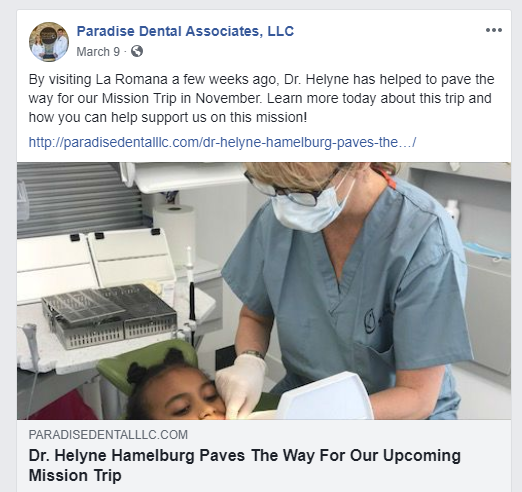Click the "Mission Trip" headline second line
522x492 pixels.
(75, 475)
